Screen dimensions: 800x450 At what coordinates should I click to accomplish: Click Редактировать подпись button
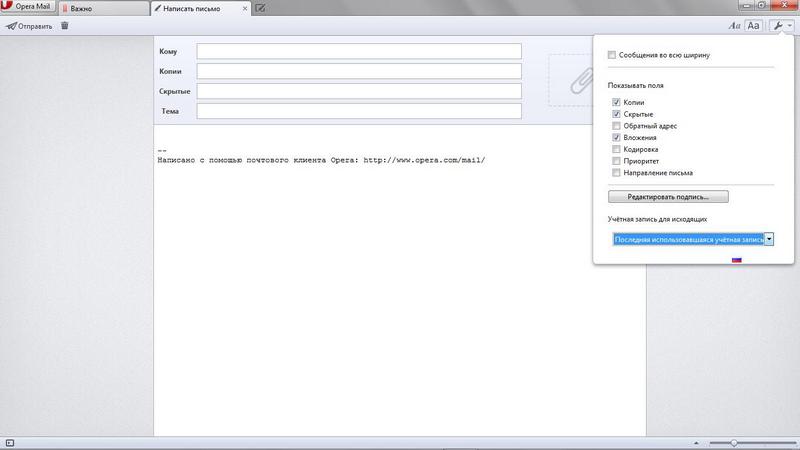click(x=668, y=196)
